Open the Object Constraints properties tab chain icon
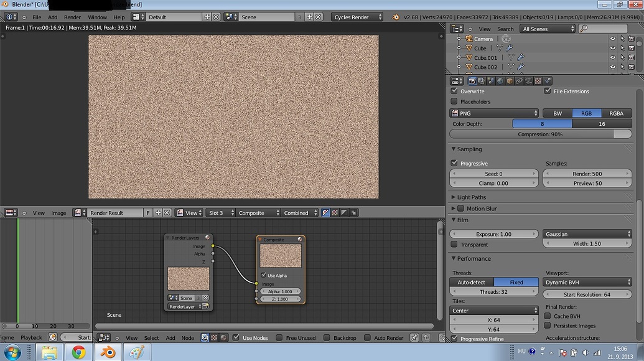 519,81
